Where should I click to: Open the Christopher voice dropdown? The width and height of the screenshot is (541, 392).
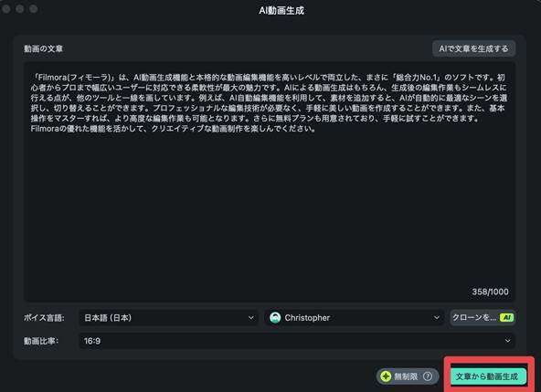click(x=355, y=318)
